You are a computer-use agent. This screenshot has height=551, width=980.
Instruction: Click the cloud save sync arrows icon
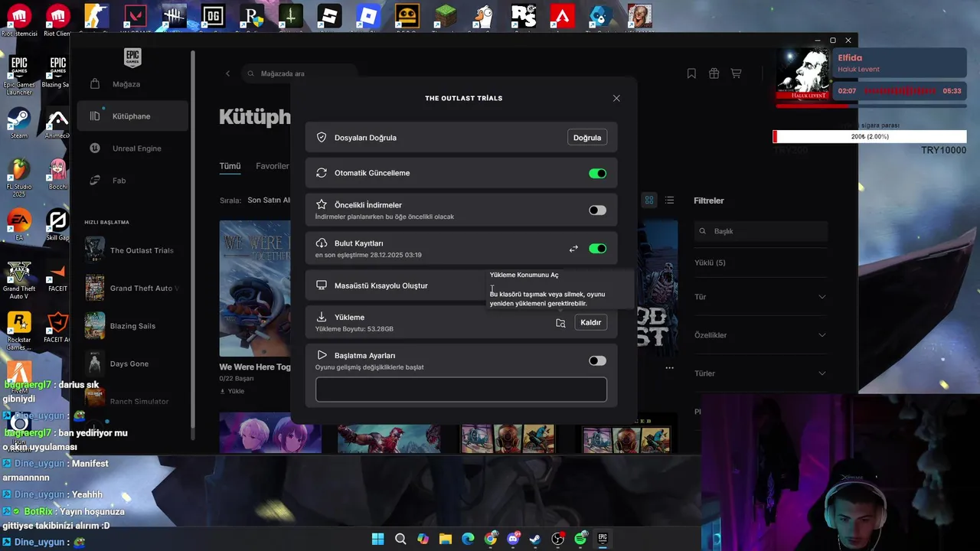tap(573, 249)
